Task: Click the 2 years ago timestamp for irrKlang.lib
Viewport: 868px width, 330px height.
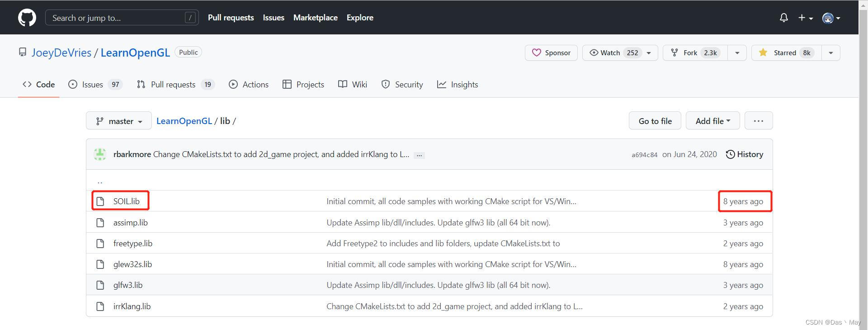Action: pos(743,306)
